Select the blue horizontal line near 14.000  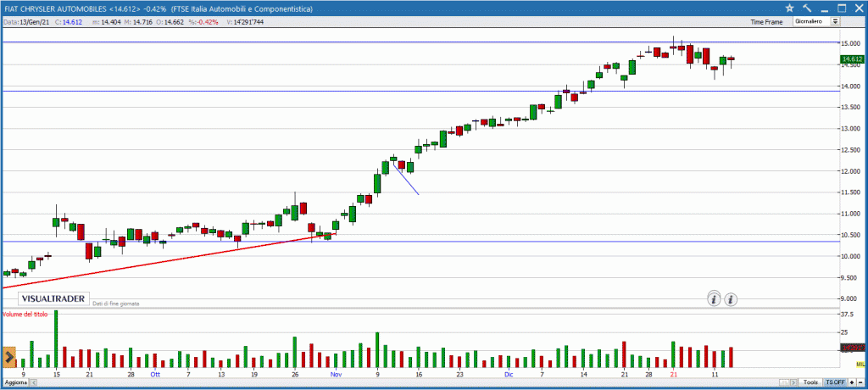420,91
